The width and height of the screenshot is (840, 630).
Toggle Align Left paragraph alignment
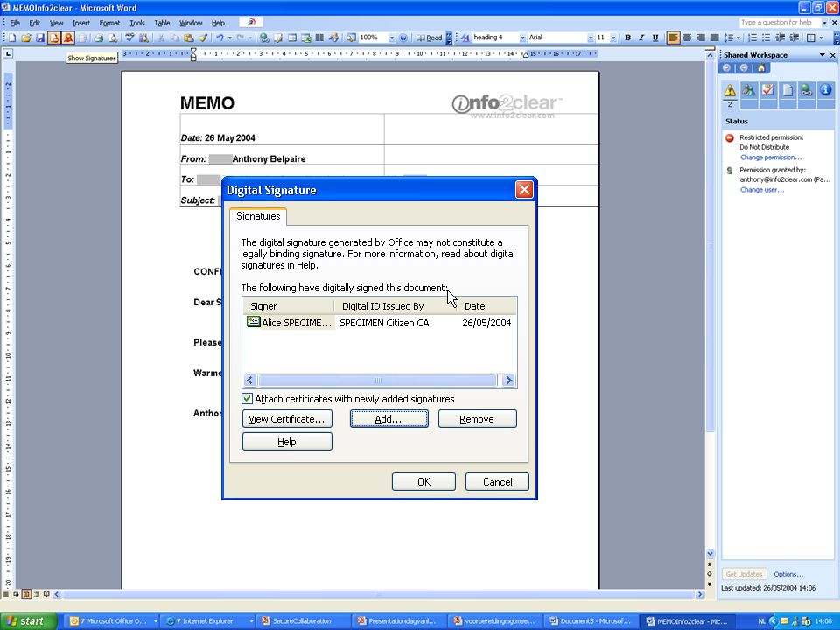(x=673, y=38)
